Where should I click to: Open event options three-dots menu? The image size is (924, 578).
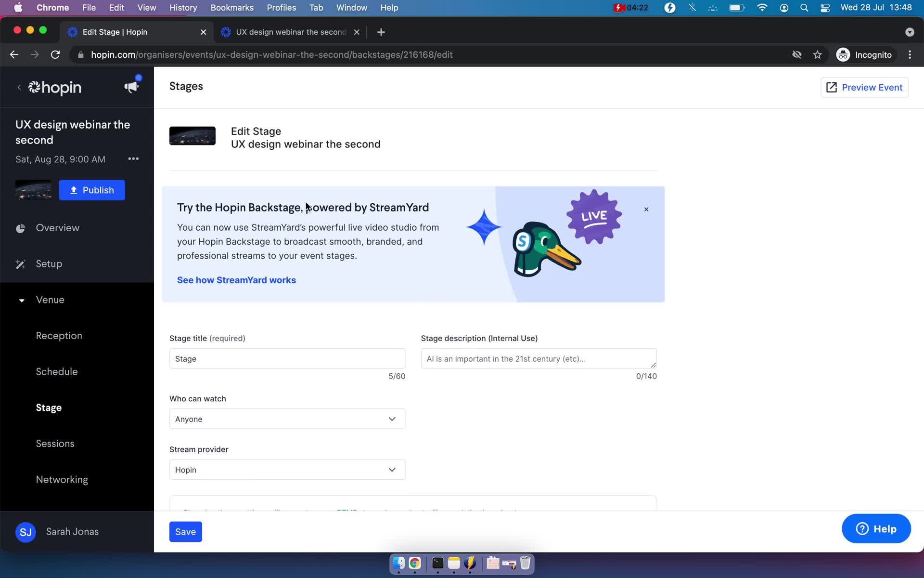(133, 159)
